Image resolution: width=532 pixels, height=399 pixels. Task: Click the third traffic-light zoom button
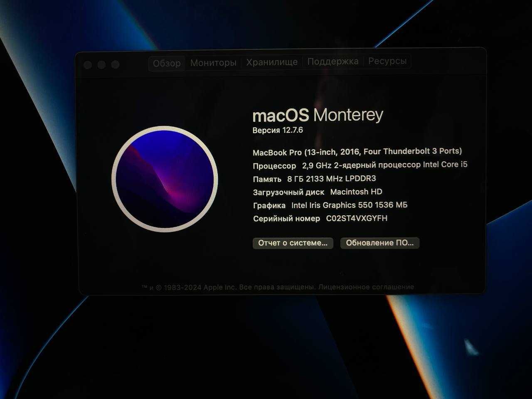pos(115,64)
